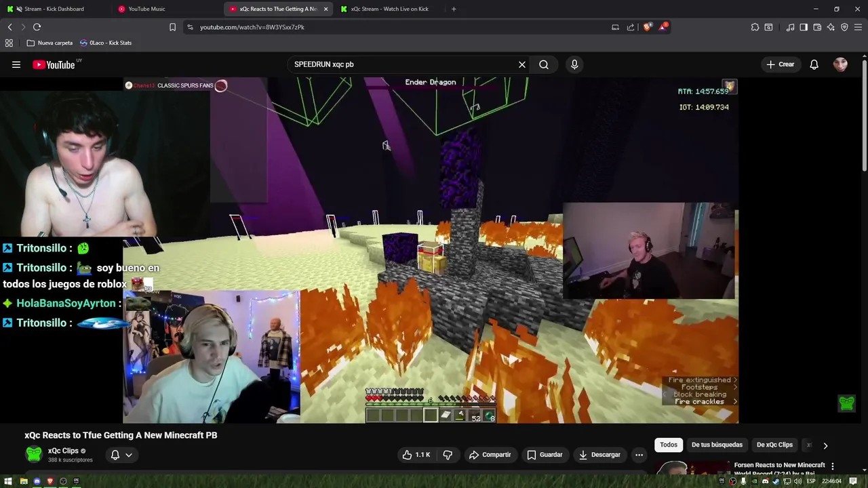Open Brave Shields lion icon

[647, 27]
